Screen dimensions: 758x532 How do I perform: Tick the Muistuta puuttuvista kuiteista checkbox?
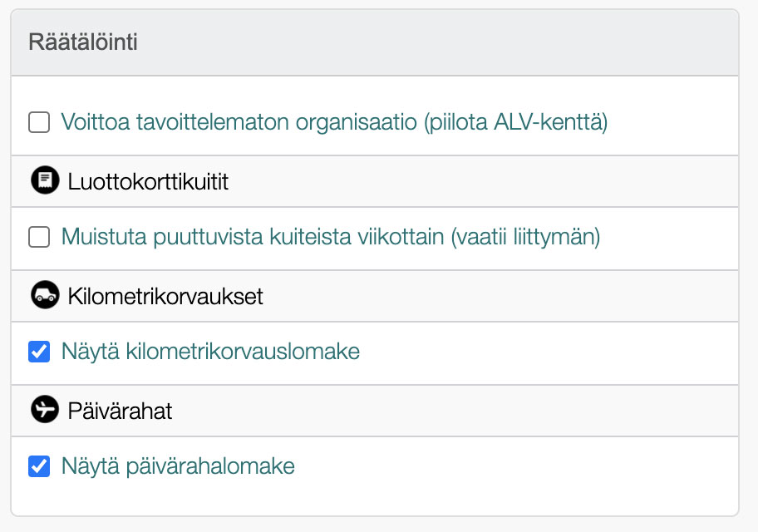[39, 238]
